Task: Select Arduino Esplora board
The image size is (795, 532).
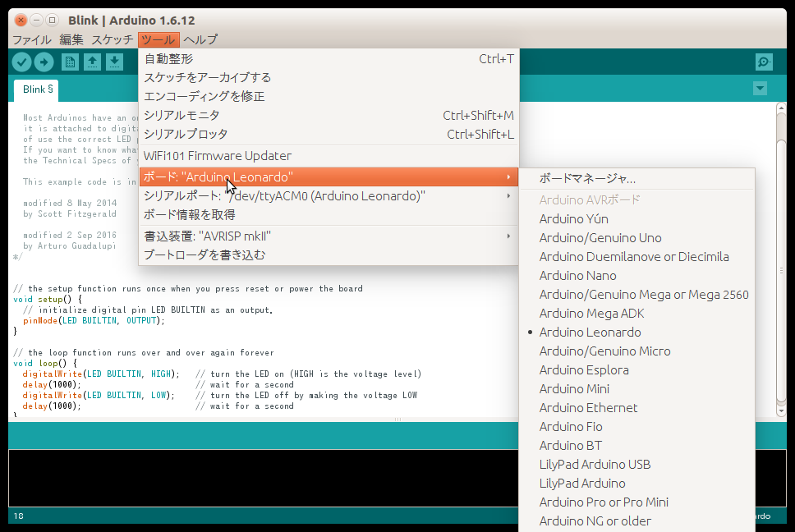Action: [x=636, y=370]
